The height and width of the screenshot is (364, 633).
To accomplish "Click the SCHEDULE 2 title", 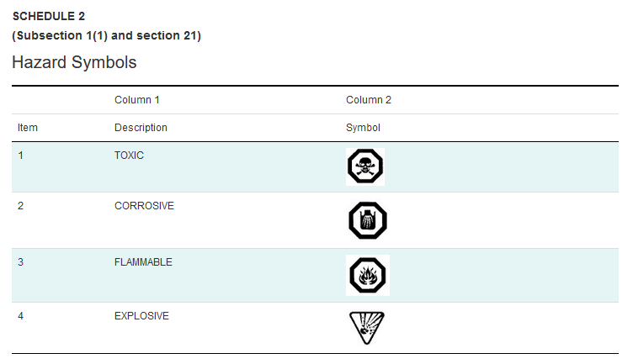I will pyautogui.click(x=49, y=16).
